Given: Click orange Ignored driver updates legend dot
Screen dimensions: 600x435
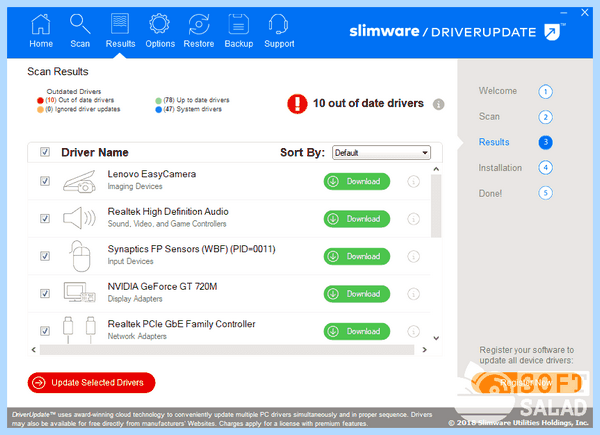Looking at the screenshot, I should click(40, 110).
